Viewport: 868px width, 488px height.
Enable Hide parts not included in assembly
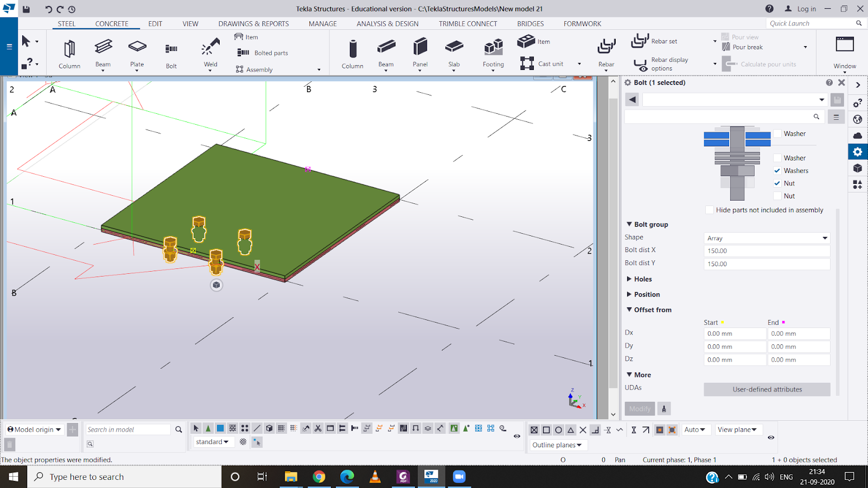click(709, 210)
